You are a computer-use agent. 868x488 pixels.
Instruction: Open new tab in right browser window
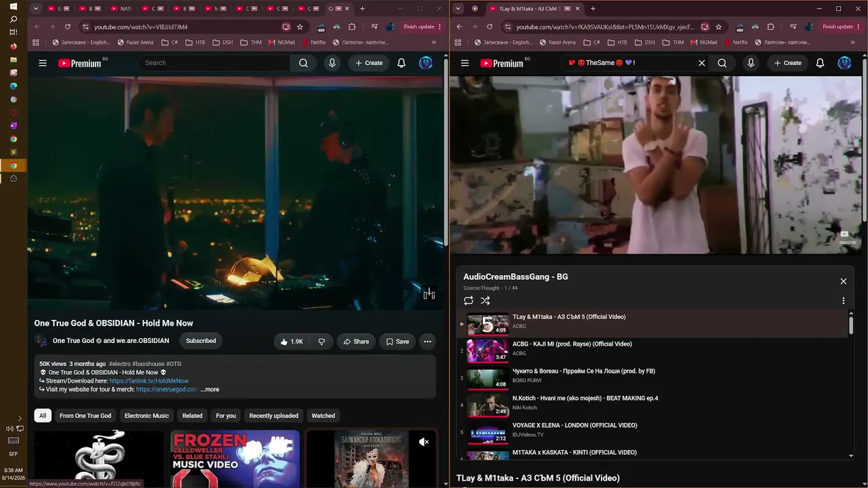click(593, 9)
